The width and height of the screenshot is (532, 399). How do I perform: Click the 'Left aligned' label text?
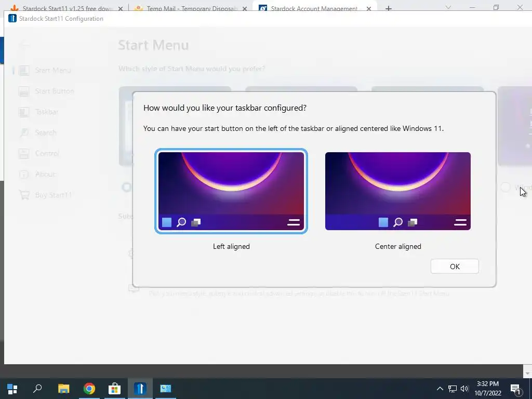[231, 246]
